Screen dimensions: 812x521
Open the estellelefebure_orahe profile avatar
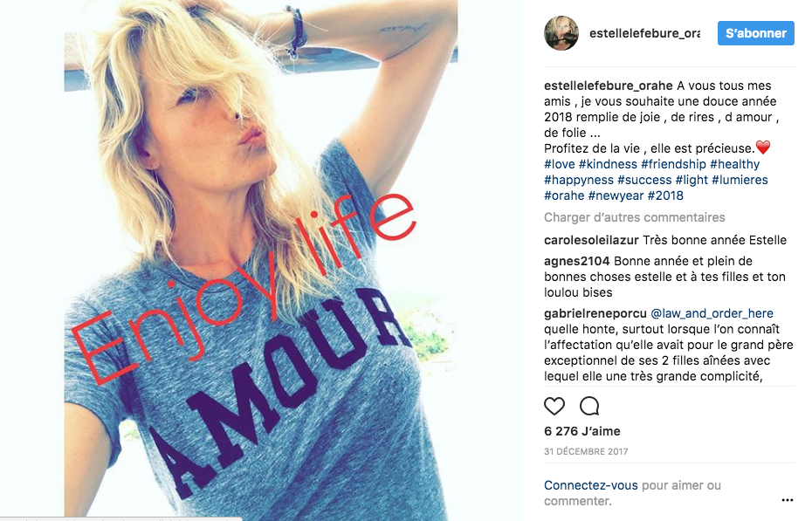pos(561,33)
